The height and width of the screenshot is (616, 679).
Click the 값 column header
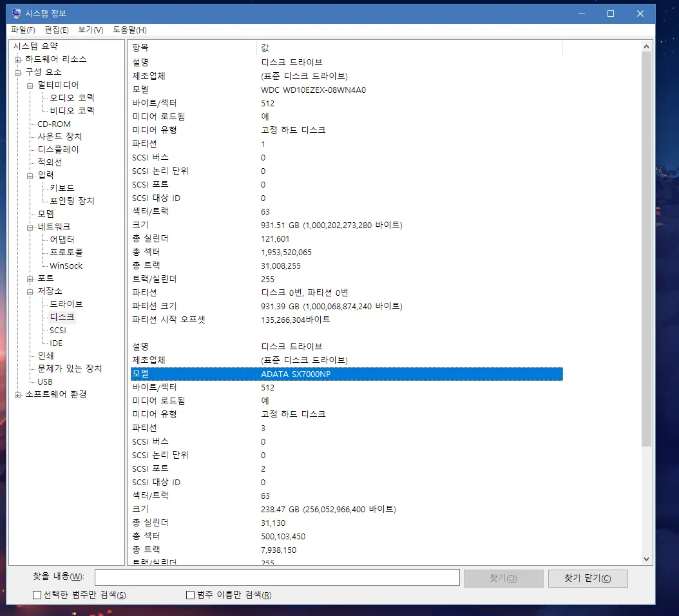tap(410, 47)
